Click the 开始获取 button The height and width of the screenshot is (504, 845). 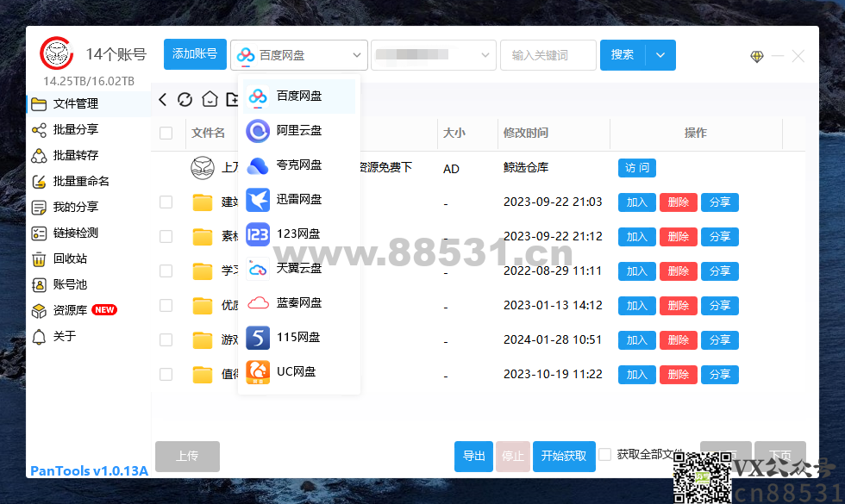pyautogui.click(x=564, y=456)
